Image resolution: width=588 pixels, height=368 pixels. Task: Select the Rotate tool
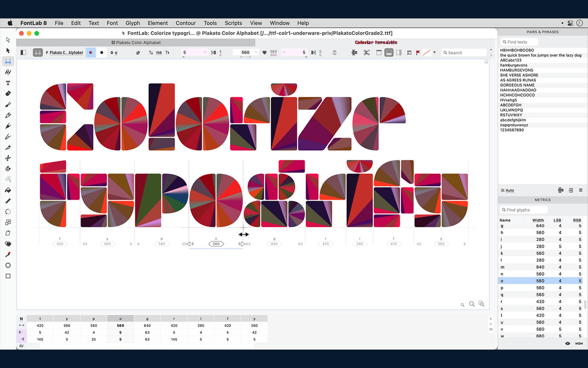click(8, 212)
